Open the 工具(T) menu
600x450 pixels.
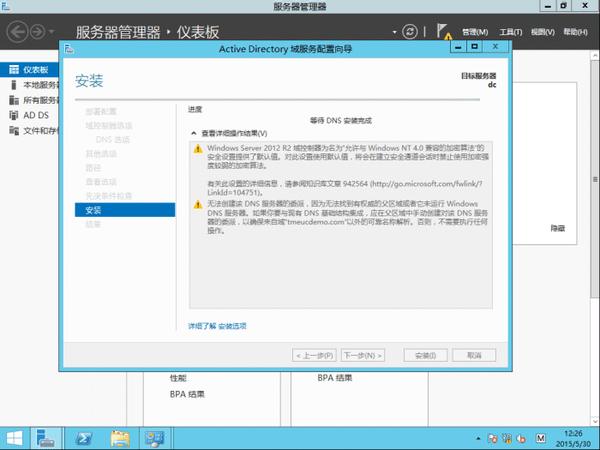(510, 32)
